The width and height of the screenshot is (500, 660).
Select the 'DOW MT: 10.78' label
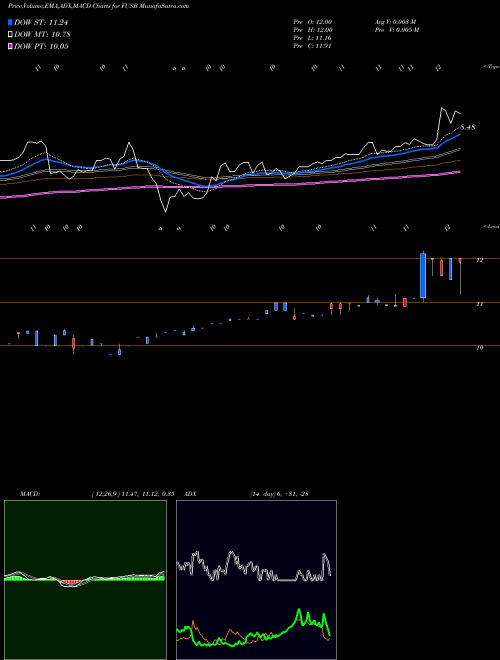tap(42, 35)
